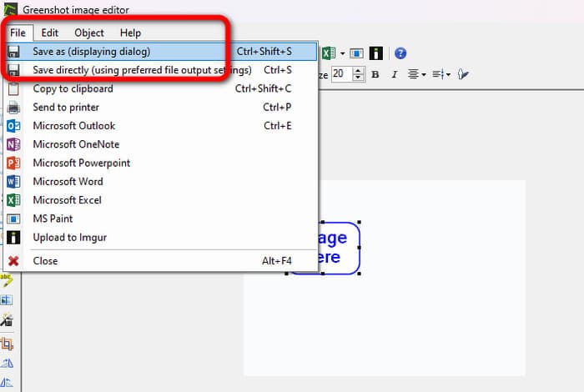The image size is (584, 392).
Task: Click the font size field showing 20
Action: [342, 73]
